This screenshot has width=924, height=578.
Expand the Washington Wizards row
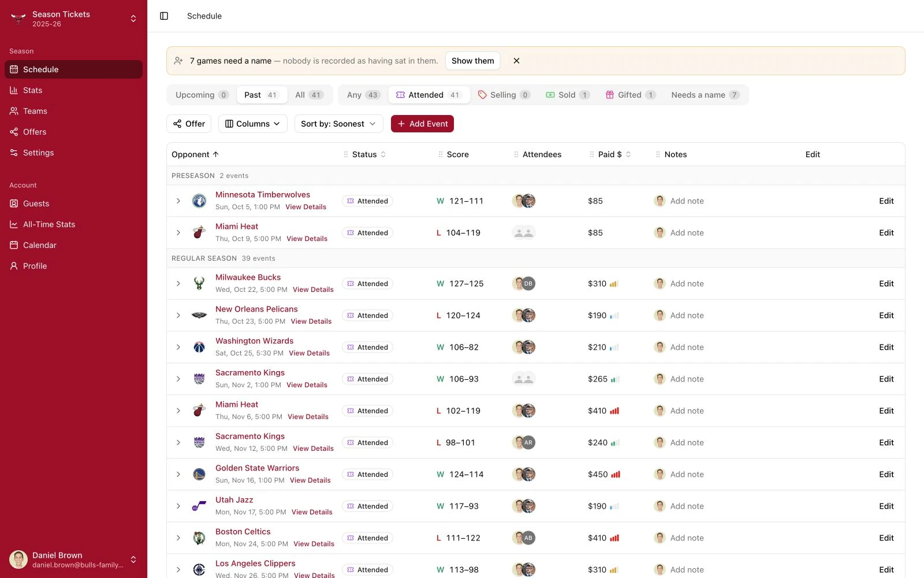point(178,347)
